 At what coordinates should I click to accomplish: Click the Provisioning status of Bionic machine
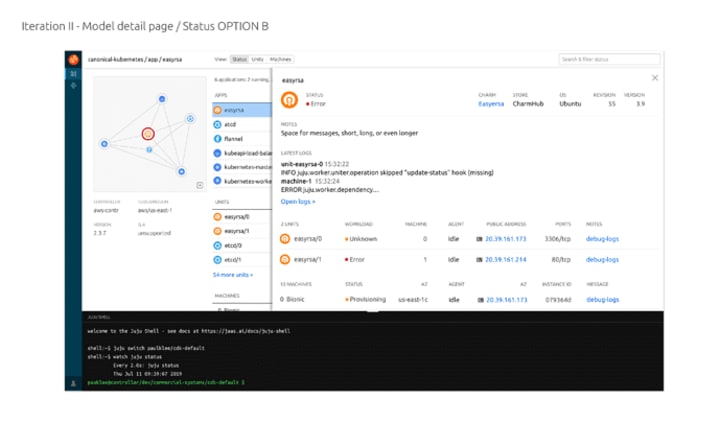point(366,299)
